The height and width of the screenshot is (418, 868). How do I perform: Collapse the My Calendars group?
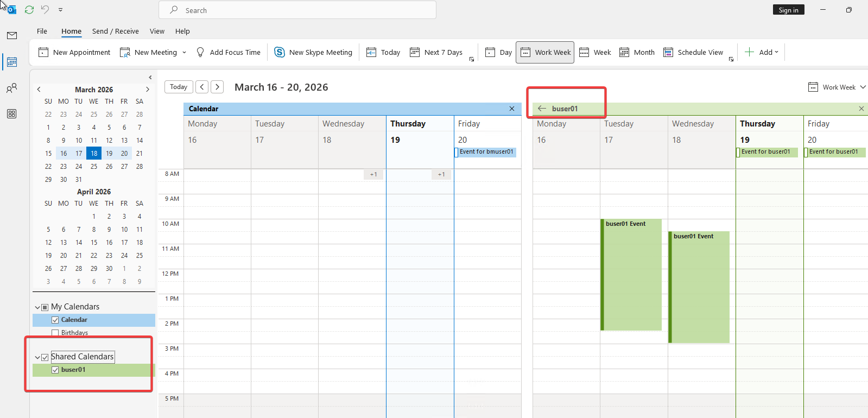(37, 307)
